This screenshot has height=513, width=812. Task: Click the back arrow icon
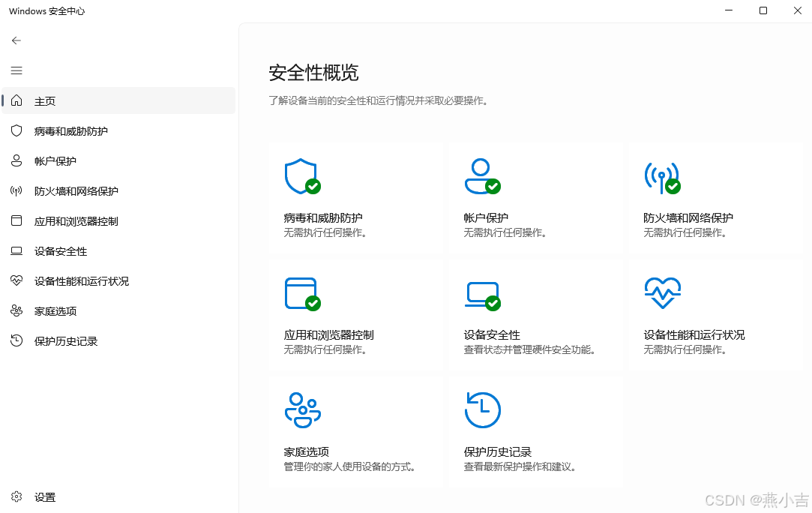pyautogui.click(x=16, y=40)
